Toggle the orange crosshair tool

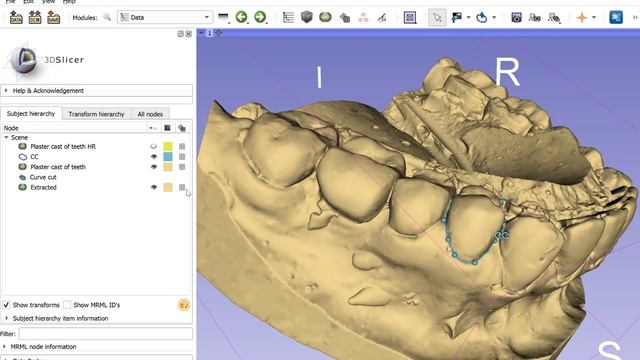[582, 18]
